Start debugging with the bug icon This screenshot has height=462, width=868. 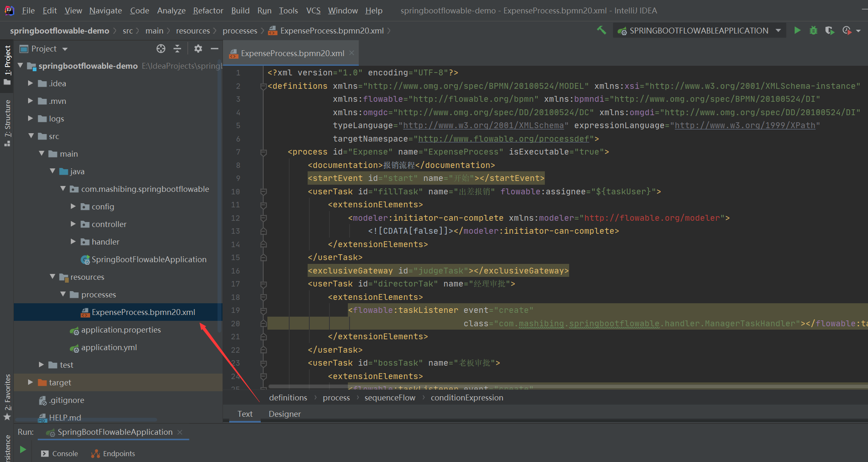tap(813, 31)
